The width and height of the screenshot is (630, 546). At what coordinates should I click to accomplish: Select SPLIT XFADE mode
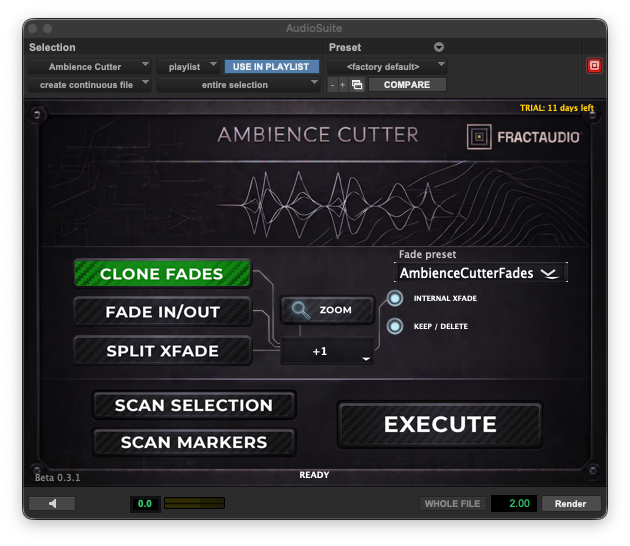click(x=162, y=351)
